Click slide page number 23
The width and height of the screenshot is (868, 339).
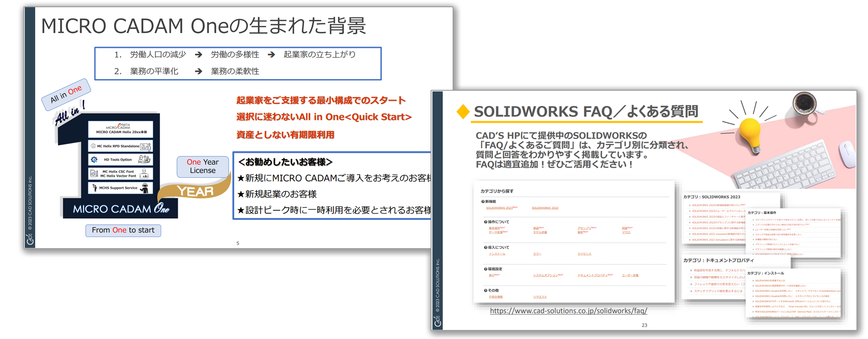coord(644,325)
